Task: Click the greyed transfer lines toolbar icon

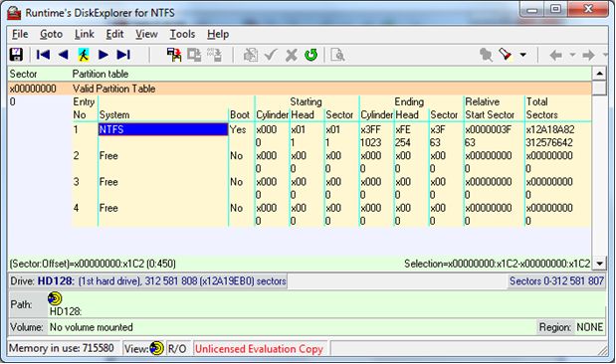Action: (x=215, y=55)
